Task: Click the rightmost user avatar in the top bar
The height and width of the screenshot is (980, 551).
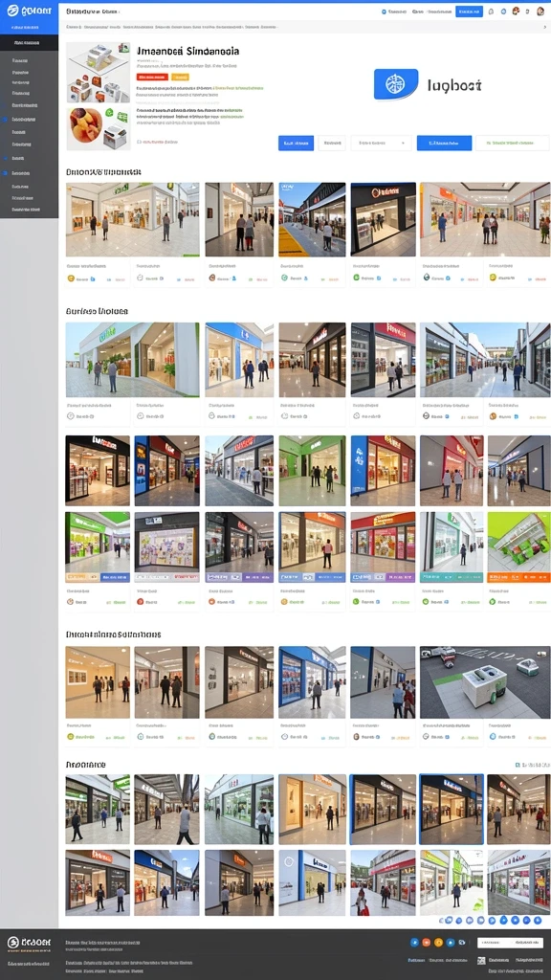Action: click(x=540, y=11)
